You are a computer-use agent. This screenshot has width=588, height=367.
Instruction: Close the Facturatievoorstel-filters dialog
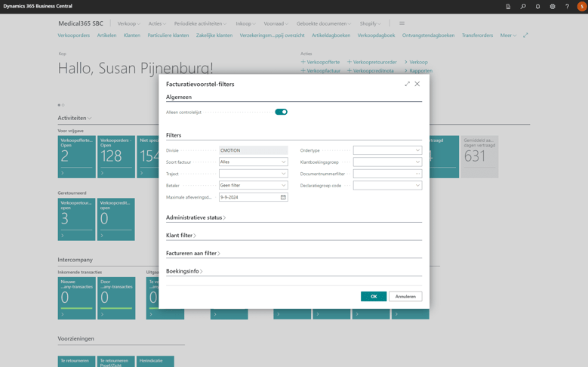[x=417, y=84]
